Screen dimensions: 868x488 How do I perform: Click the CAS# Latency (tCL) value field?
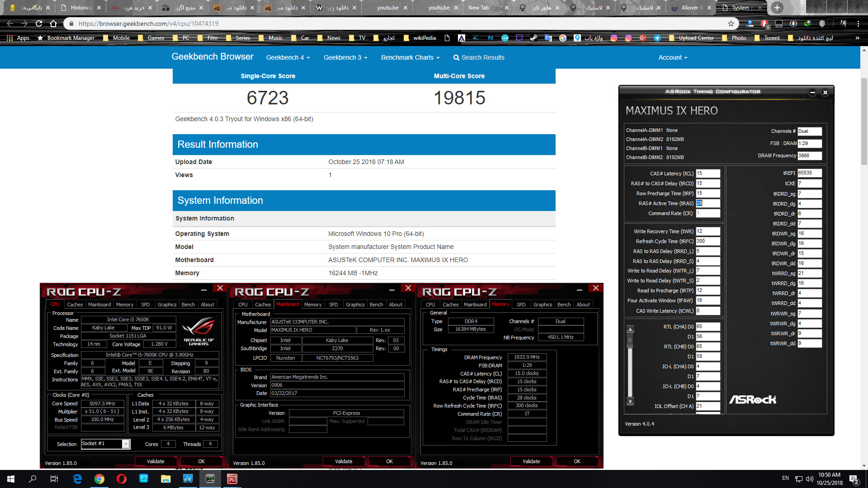coord(708,174)
